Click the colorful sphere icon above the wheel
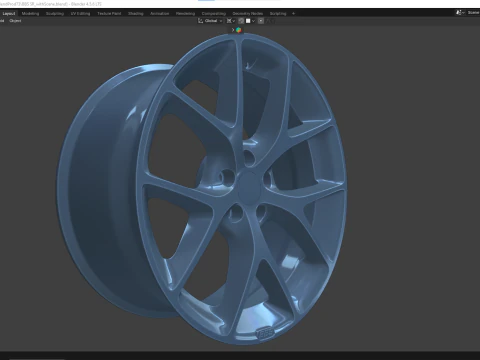480x360 pixels. pos(239,30)
